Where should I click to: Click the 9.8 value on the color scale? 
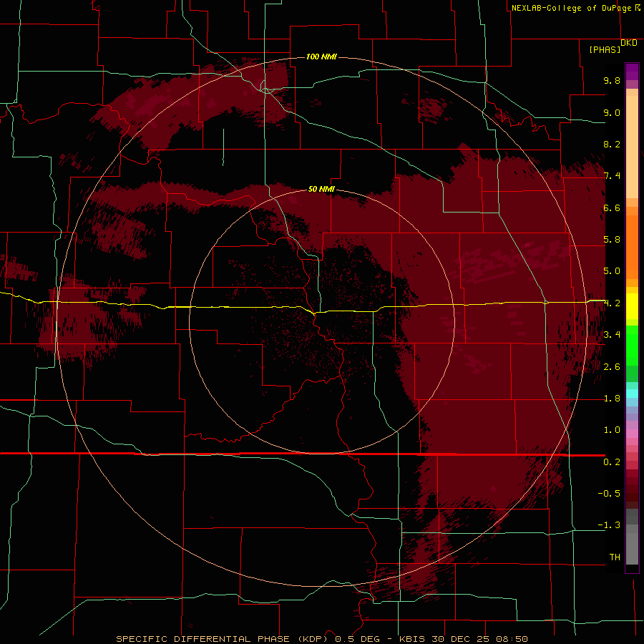pos(612,80)
